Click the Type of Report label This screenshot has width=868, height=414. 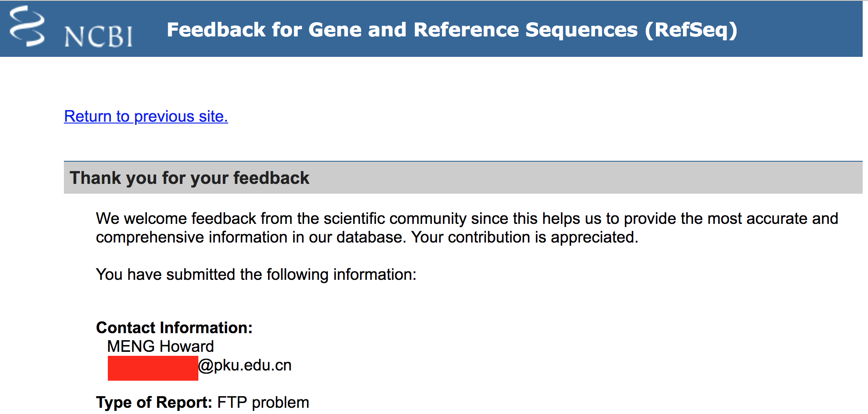pos(154,402)
